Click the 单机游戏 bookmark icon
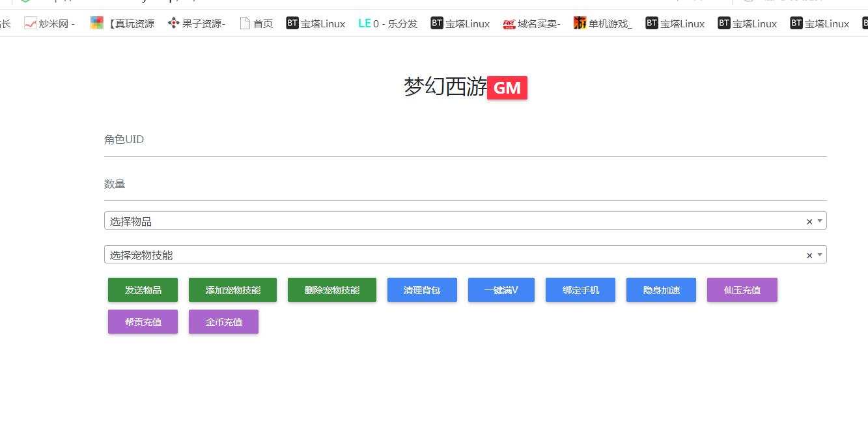The width and height of the screenshot is (868, 441). (580, 23)
